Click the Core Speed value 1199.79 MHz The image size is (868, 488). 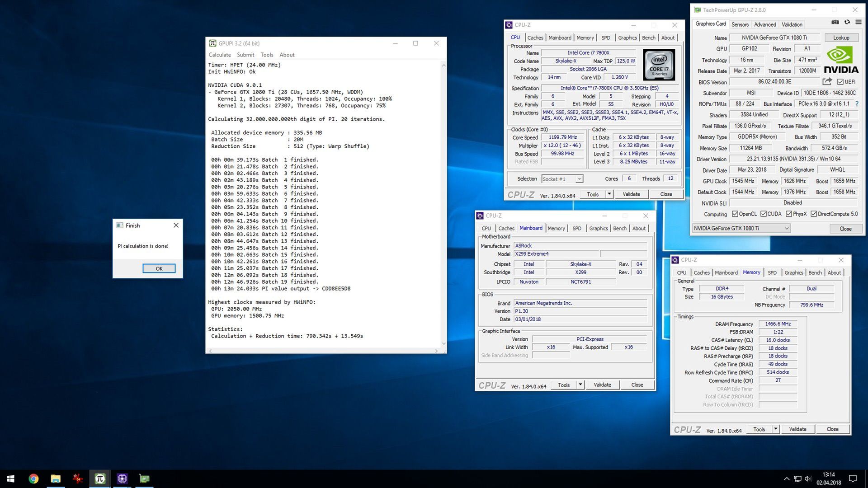[562, 137]
